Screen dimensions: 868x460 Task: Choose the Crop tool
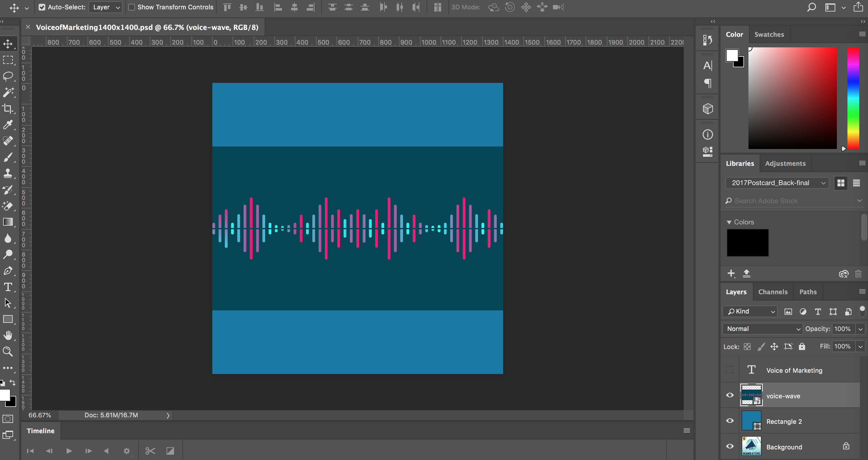coord(8,108)
